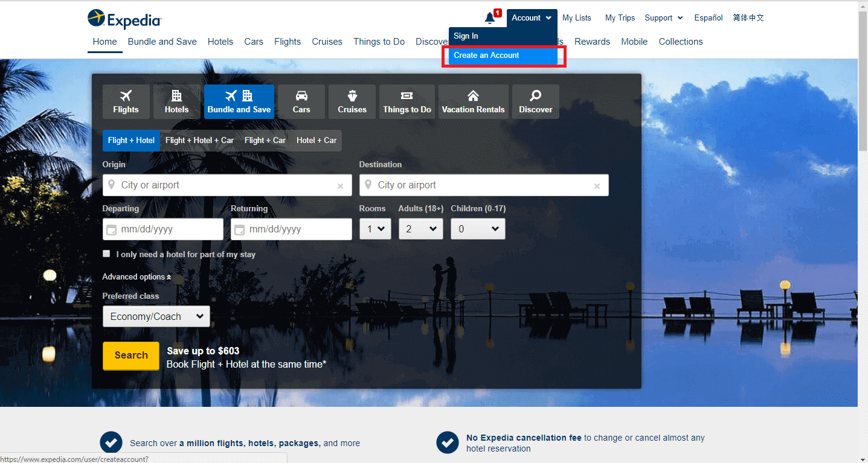Image resolution: width=868 pixels, height=463 pixels.
Task: Open the Adults (18+) dropdown
Action: point(421,229)
